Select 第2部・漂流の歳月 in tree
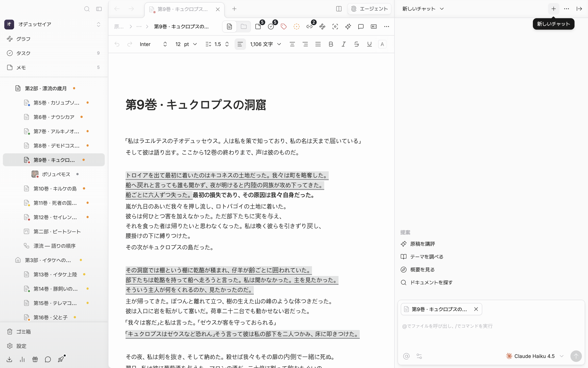588x368 pixels. click(54, 88)
